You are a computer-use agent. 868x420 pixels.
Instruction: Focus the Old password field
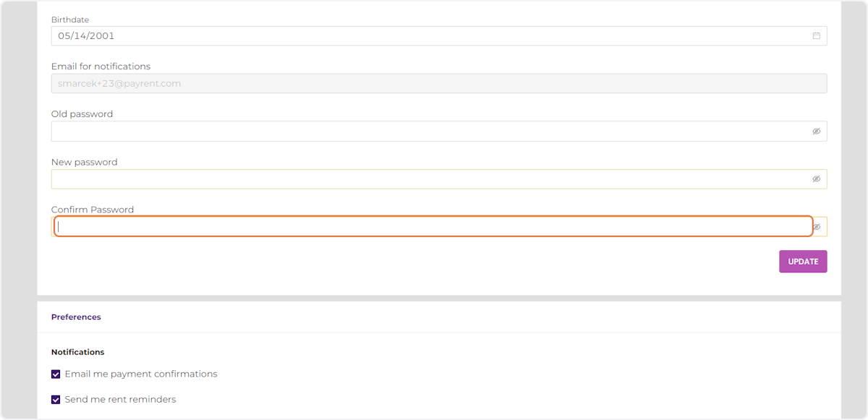pyautogui.click(x=362, y=131)
